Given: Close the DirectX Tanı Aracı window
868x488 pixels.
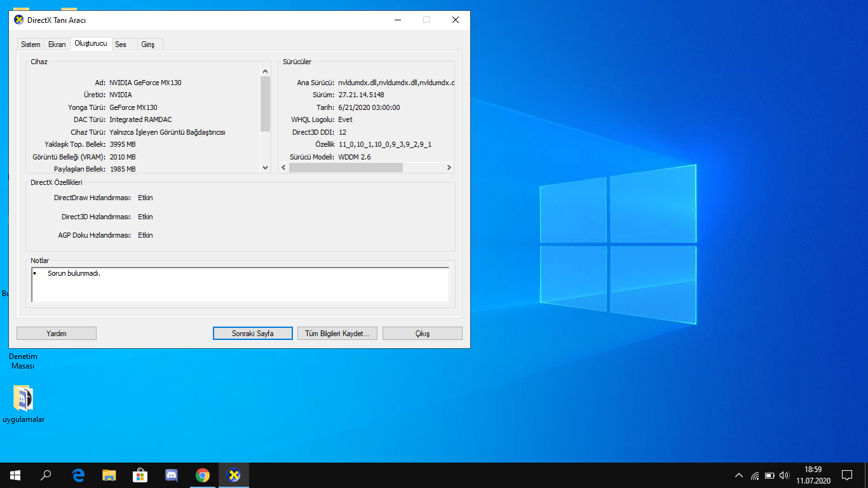Looking at the screenshot, I should pos(456,20).
